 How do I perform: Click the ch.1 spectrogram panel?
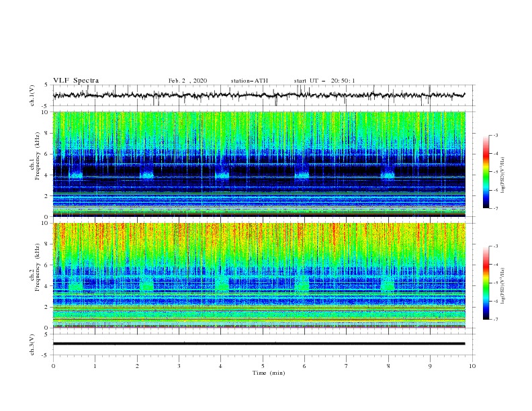pyautogui.click(x=259, y=164)
